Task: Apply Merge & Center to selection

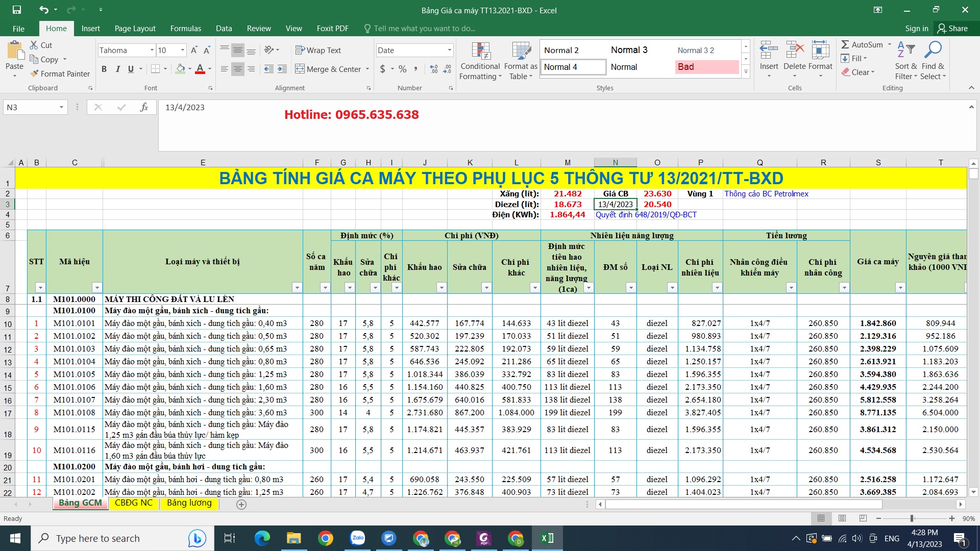Action: pyautogui.click(x=328, y=69)
